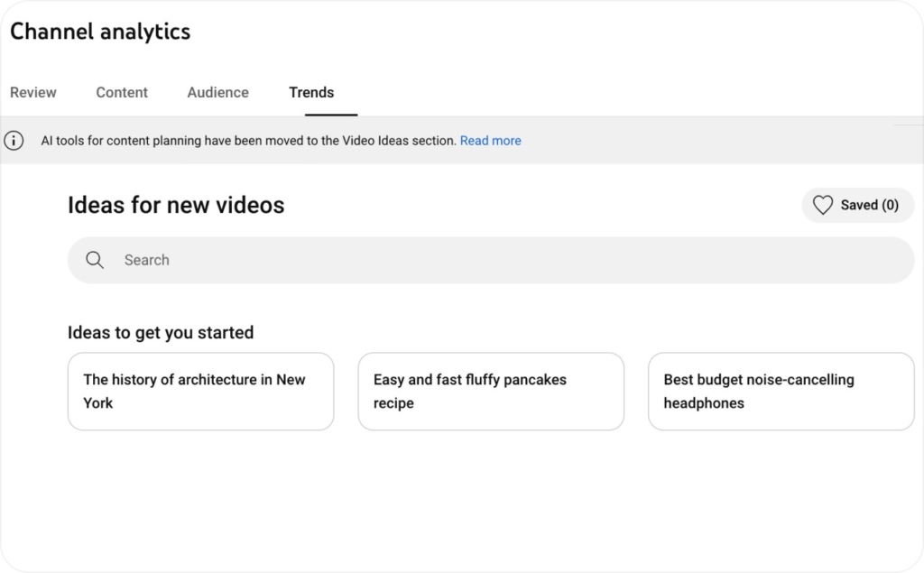This screenshot has height=573, width=924.
Task: Switch to the Review tab
Action: point(32,92)
